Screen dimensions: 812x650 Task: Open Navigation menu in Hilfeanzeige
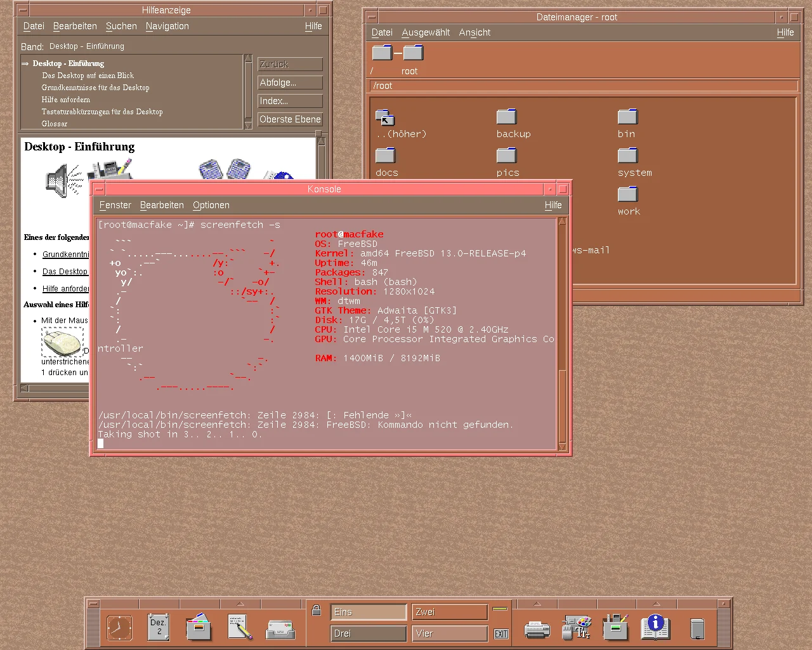coord(167,26)
